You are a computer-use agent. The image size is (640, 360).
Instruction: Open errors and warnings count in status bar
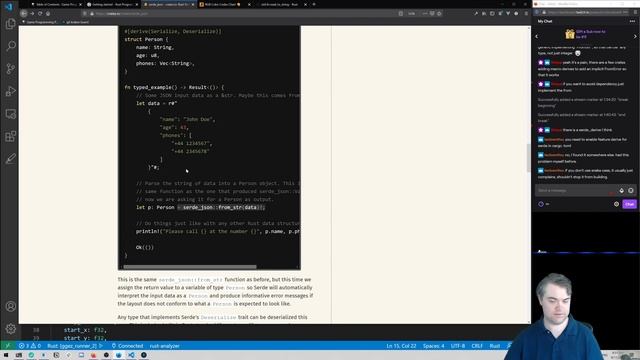point(29,346)
